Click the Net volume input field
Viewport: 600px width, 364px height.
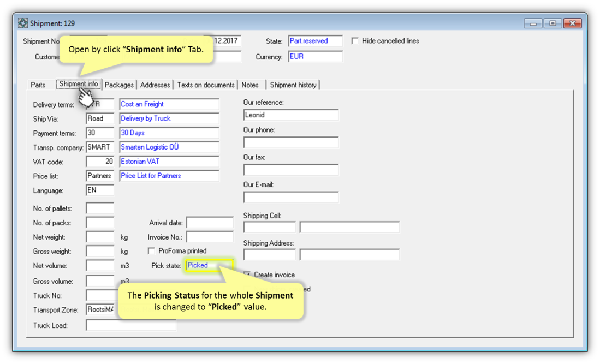point(100,266)
